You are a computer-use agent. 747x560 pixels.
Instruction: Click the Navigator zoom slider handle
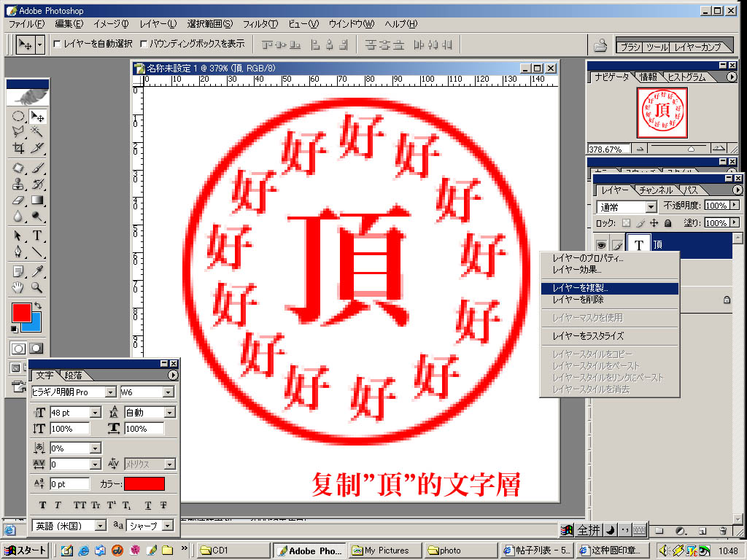point(691,149)
